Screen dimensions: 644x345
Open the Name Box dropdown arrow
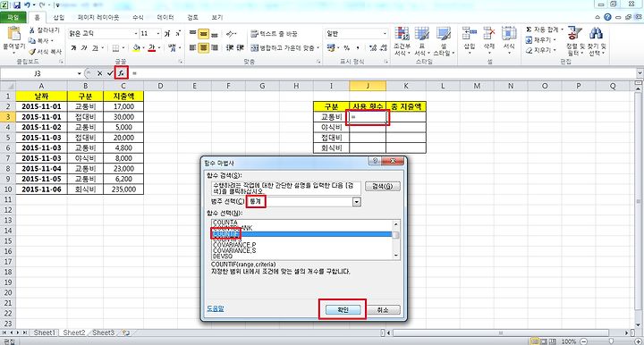tap(80, 73)
